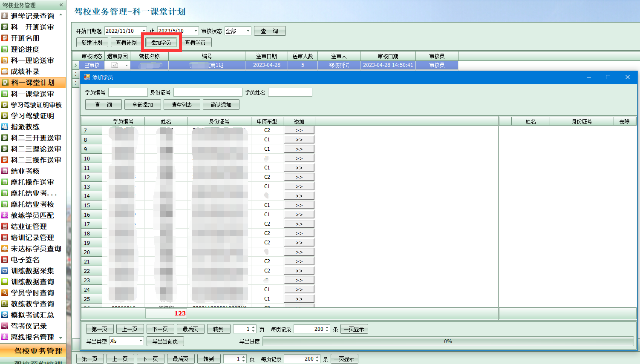Click the 学员编号 input field
The height and width of the screenshot is (364, 640).
coord(128,92)
